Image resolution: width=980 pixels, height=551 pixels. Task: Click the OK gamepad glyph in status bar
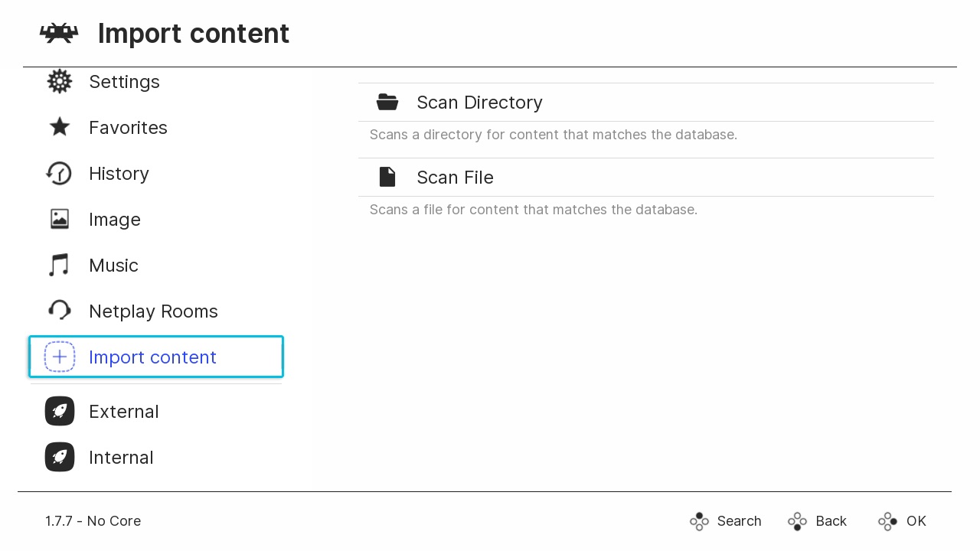pyautogui.click(x=887, y=521)
